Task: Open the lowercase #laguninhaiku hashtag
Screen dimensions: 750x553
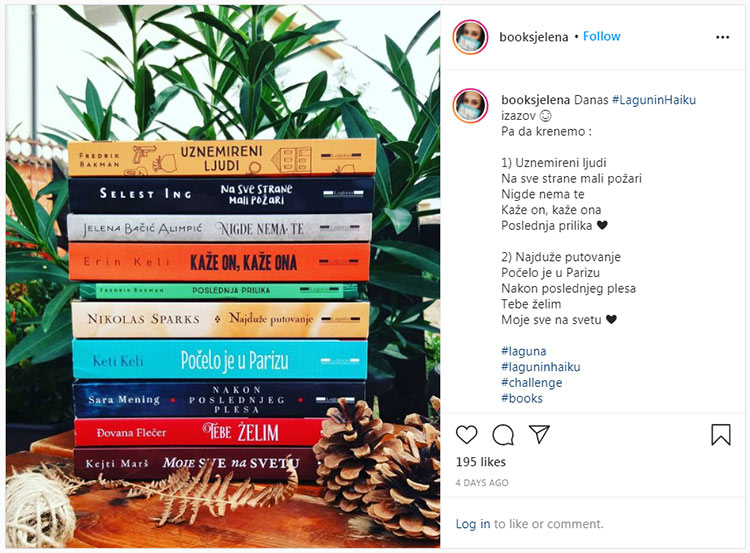Action: pos(540,367)
